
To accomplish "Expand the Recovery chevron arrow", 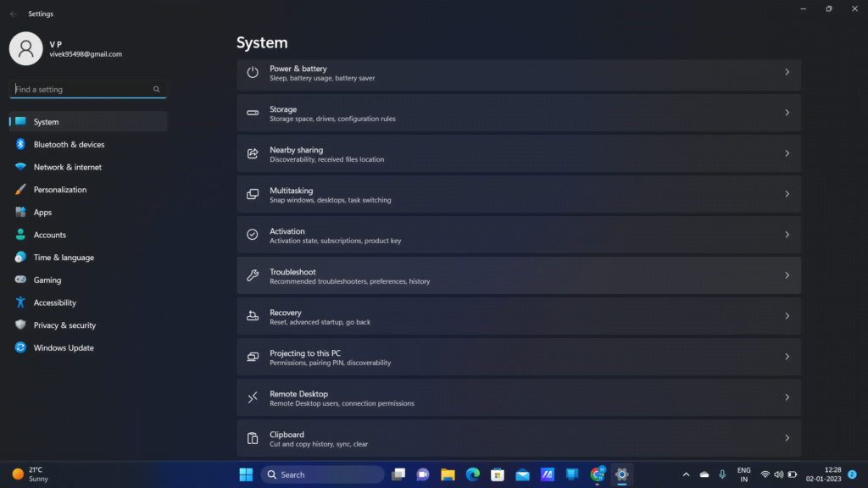I will (787, 316).
